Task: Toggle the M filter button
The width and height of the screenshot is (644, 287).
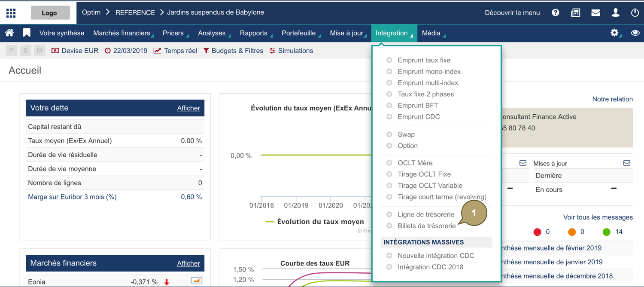Action: tap(39, 51)
